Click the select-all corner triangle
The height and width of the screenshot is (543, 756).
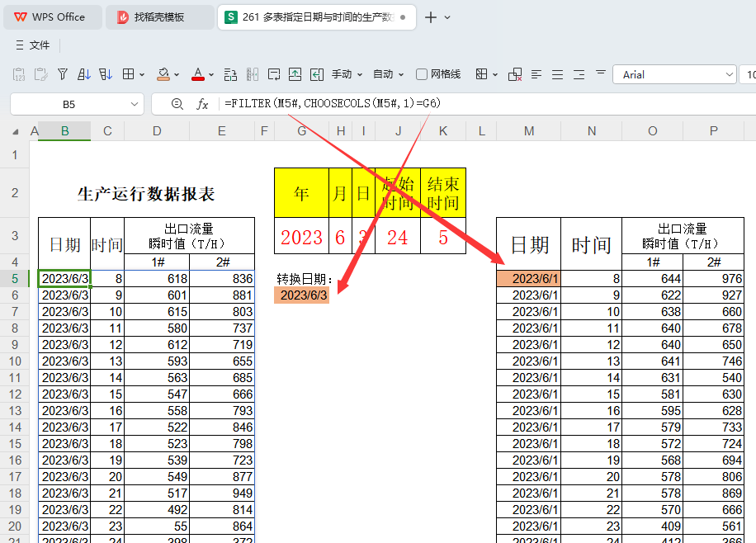click(16, 132)
